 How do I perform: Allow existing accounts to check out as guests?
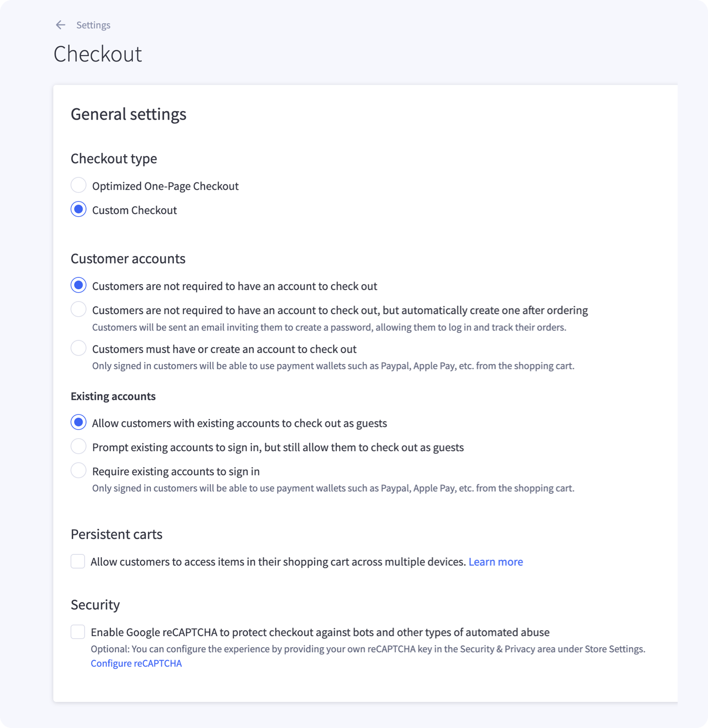tap(78, 423)
